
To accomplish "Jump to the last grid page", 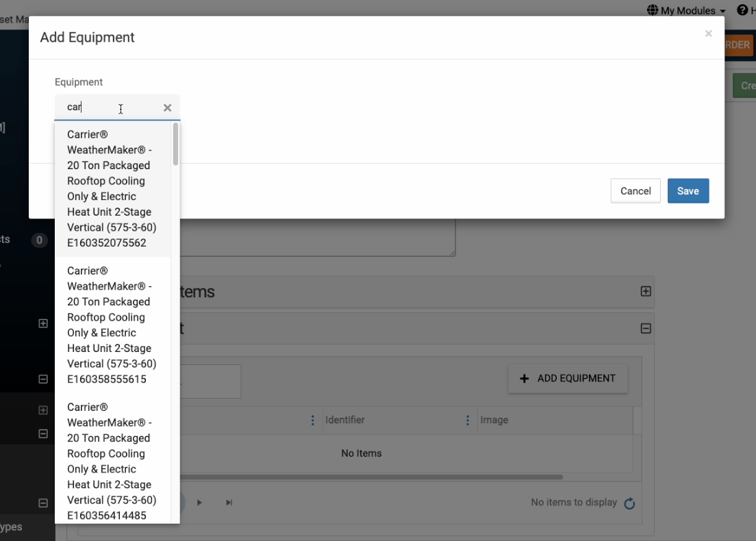I will (229, 503).
